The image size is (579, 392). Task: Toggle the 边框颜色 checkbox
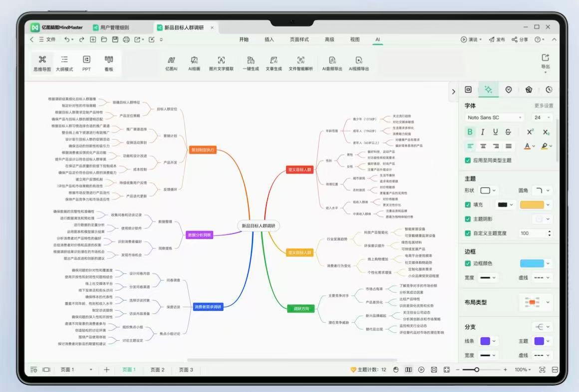click(468, 263)
